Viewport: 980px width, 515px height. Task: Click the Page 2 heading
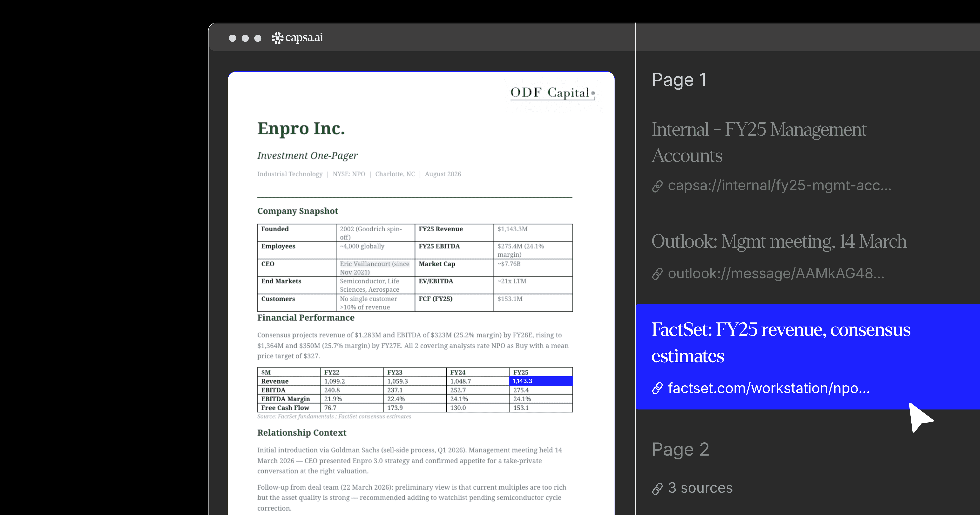click(681, 450)
